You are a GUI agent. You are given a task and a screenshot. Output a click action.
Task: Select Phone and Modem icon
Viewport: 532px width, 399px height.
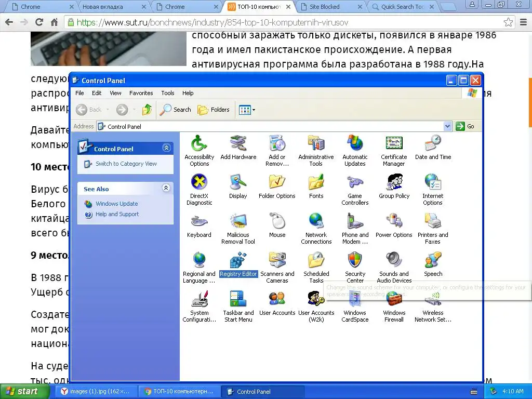[x=355, y=221]
